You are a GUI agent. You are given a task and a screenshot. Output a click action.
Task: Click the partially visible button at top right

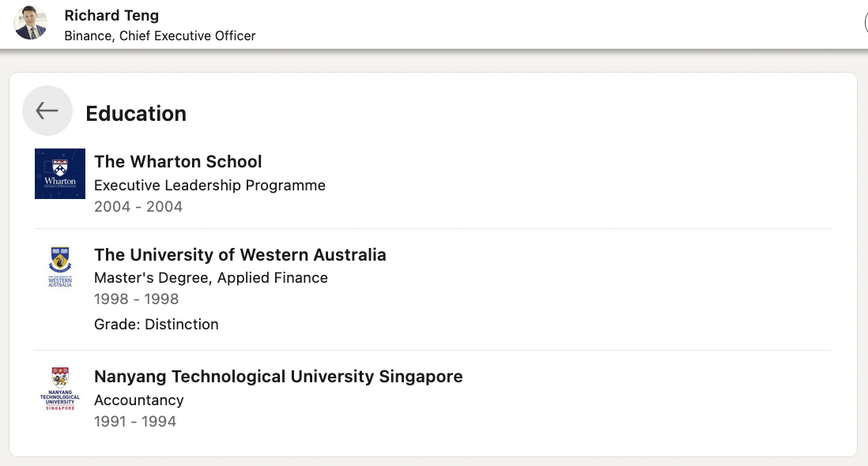865,23
